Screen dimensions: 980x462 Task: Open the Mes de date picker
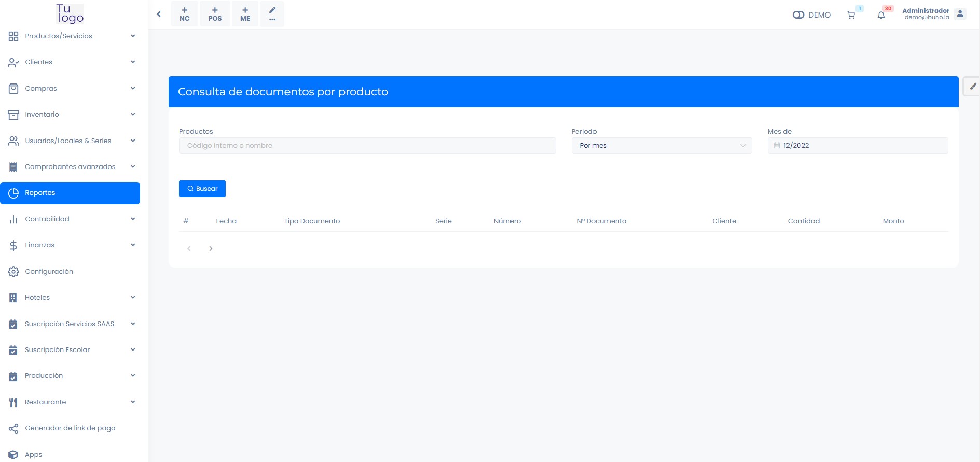tap(858, 146)
